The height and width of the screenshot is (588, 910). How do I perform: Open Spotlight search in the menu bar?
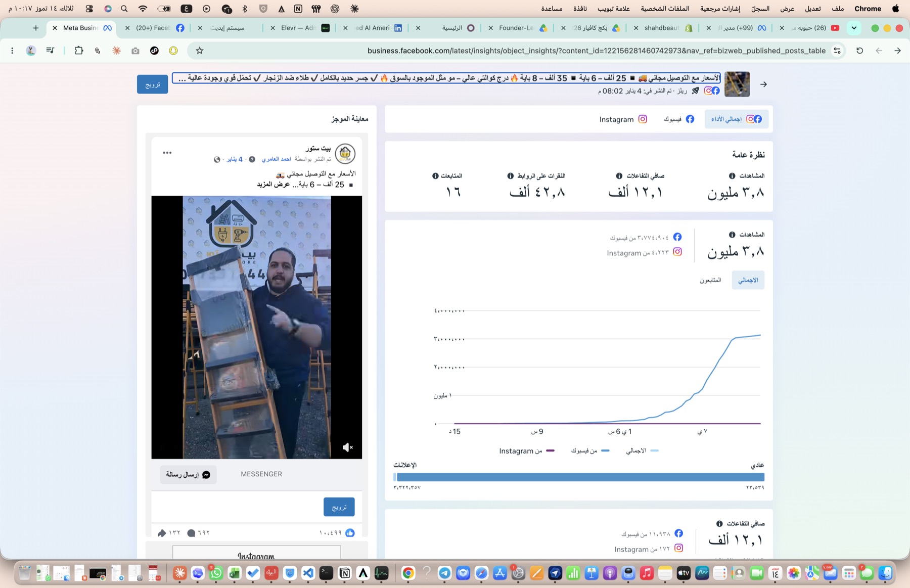(x=124, y=9)
